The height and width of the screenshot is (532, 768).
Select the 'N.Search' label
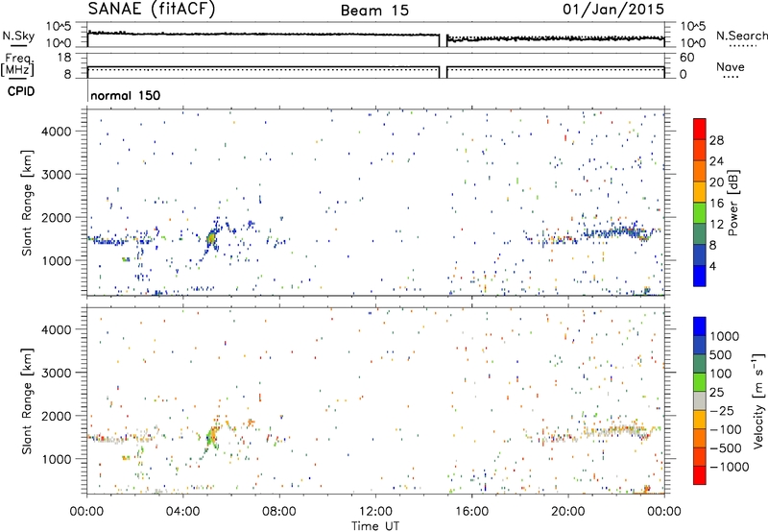(x=741, y=36)
